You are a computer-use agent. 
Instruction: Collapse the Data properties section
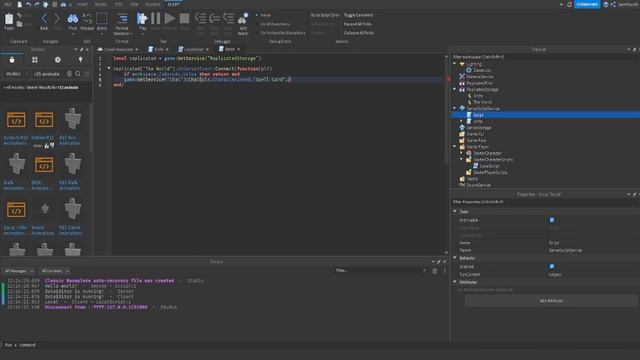pos(455,211)
